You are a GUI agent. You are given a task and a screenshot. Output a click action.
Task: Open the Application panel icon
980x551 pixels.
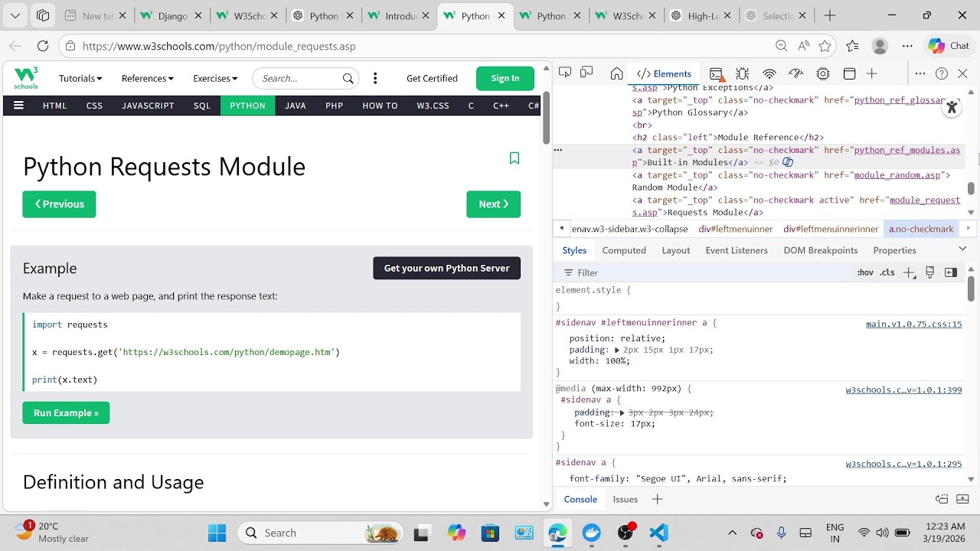click(x=849, y=73)
